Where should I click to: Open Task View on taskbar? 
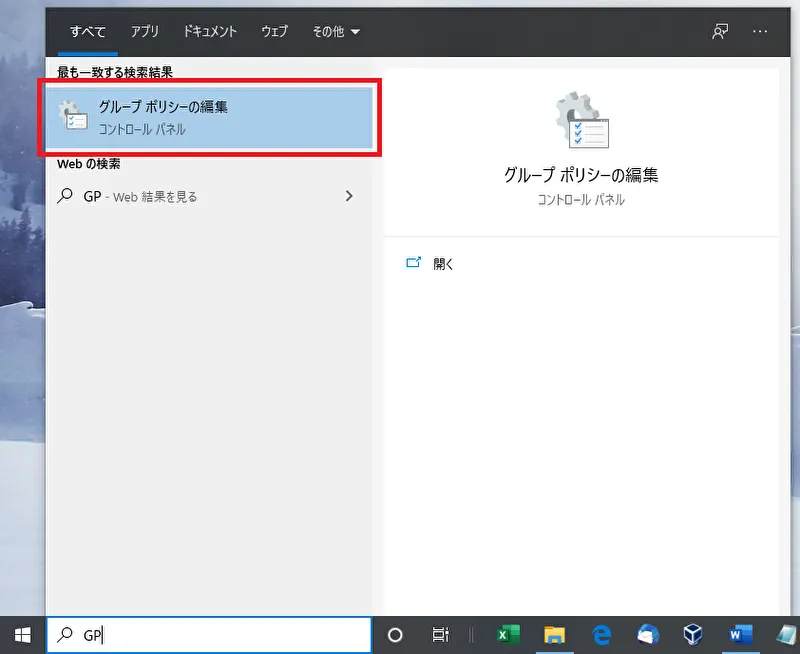[440, 635]
